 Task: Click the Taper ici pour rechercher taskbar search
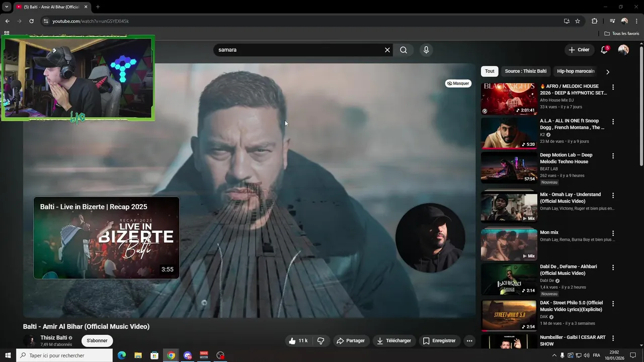pos(64,355)
